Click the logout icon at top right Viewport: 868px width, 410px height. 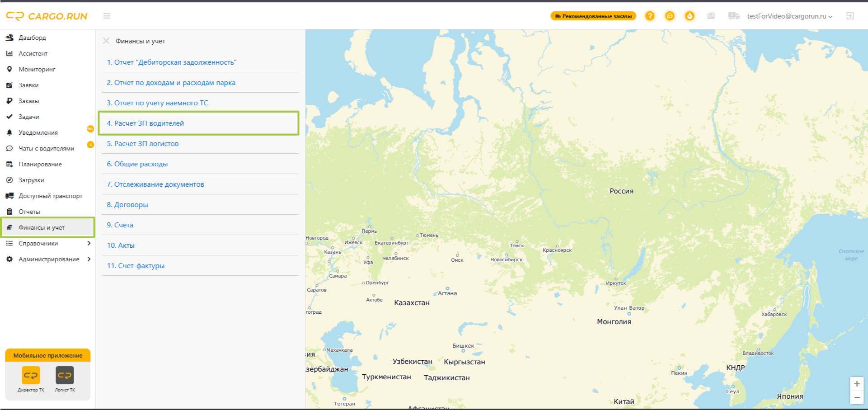pos(850,16)
